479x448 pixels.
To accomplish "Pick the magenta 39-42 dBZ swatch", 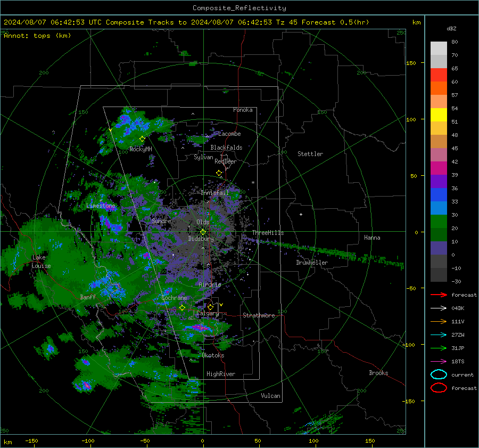I will [x=439, y=168].
